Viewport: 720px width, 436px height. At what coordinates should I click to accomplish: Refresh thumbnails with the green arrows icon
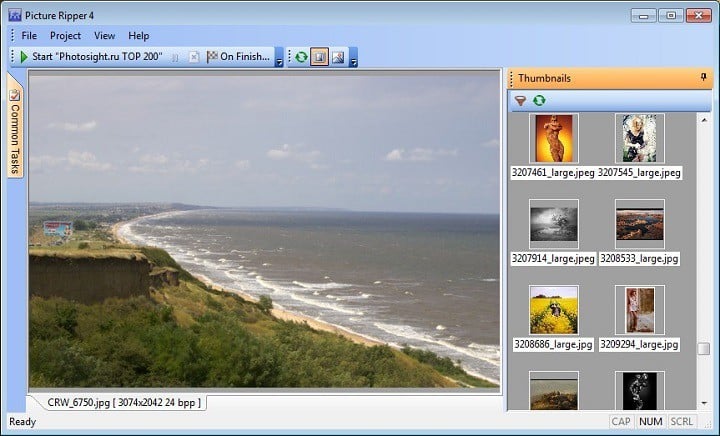pyautogui.click(x=539, y=101)
